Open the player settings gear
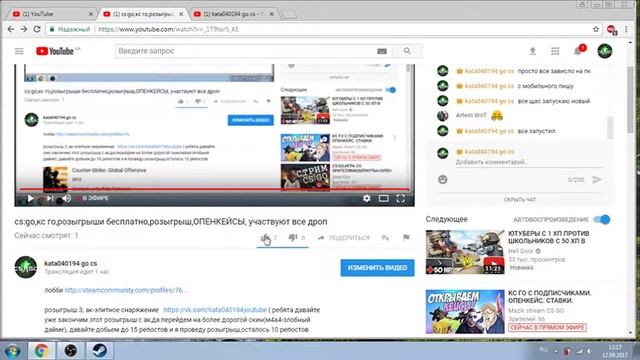Viewport: 640px width, 360px height. pyautogui.click(x=367, y=198)
